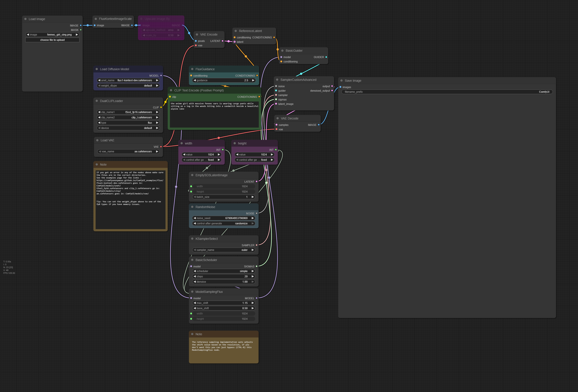Toggle width node control after generate fixed
The image size is (578, 392).
[x=201, y=160]
